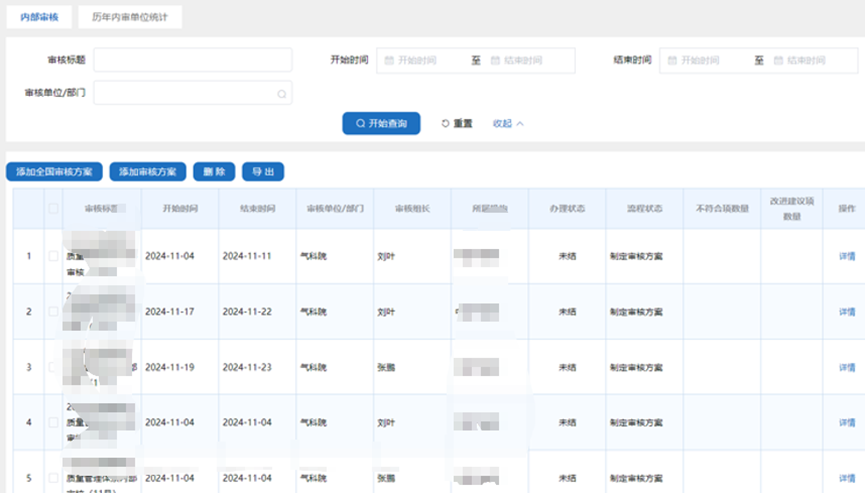This screenshot has width=865, height=493.
Task: Click the 重置 reset button
Action: tap(457, 123)
